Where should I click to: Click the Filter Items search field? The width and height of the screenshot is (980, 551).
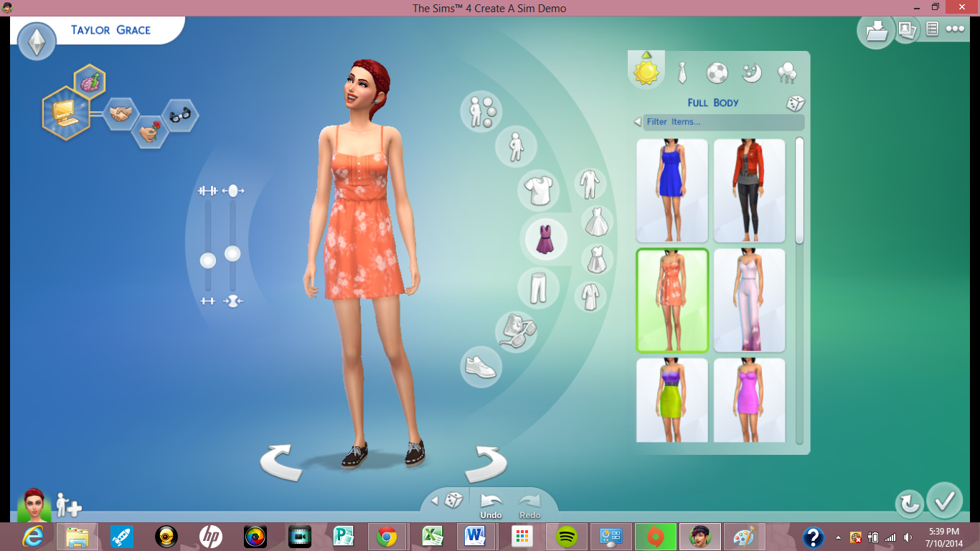click(724, 122)
